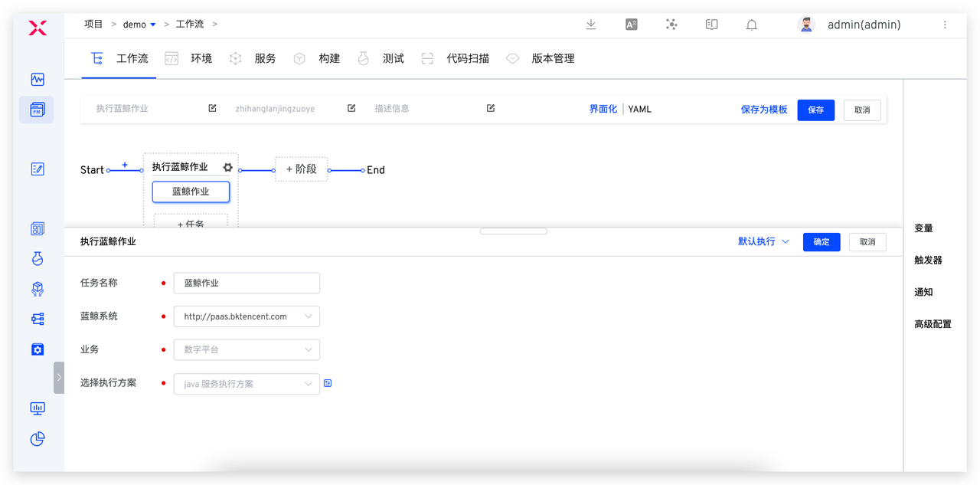Switch to the 构建 tab
The image size is (980, 485).
pyautogui.click(x=316, y=58)
